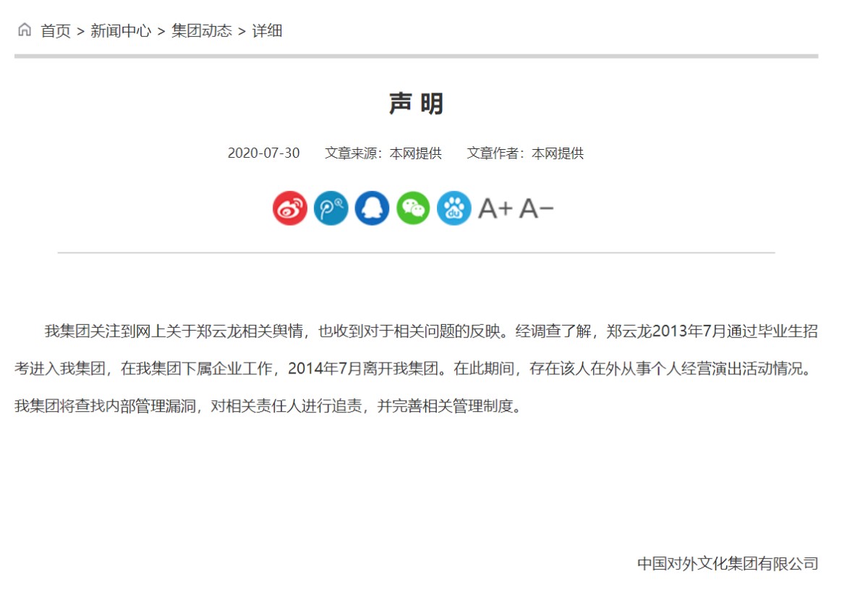The width and height of the screenshot is (868, 592).
Task: Share to QQ using the penguin icon
Action: click(x=372, y=208)
